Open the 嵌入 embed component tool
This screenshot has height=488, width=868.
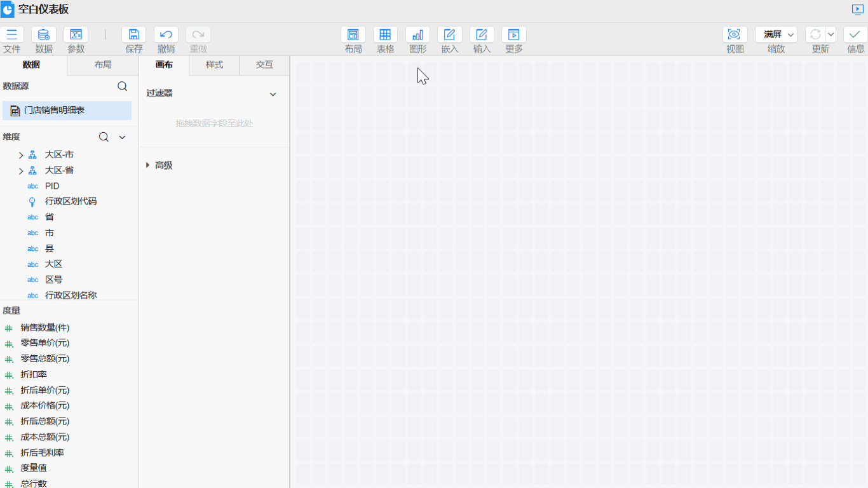click(450, 35)
